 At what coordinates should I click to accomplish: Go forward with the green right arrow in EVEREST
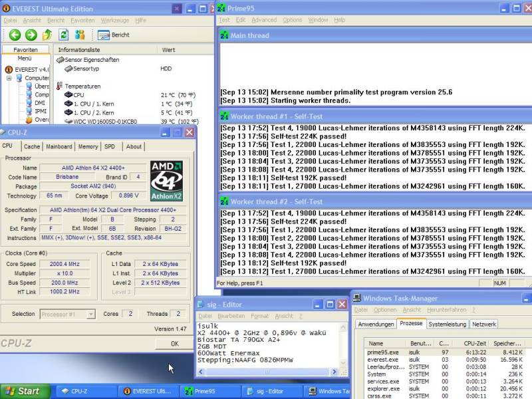[x=31, y=35]
